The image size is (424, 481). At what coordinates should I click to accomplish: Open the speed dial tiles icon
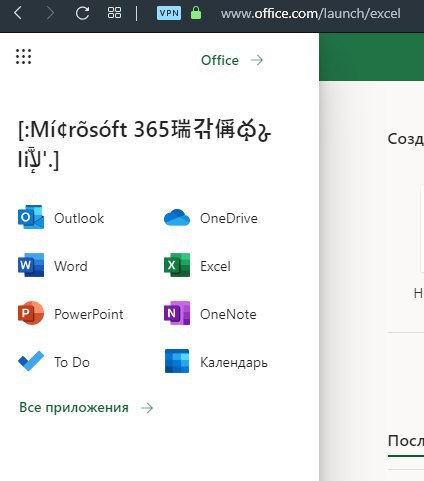pos(114,13)
